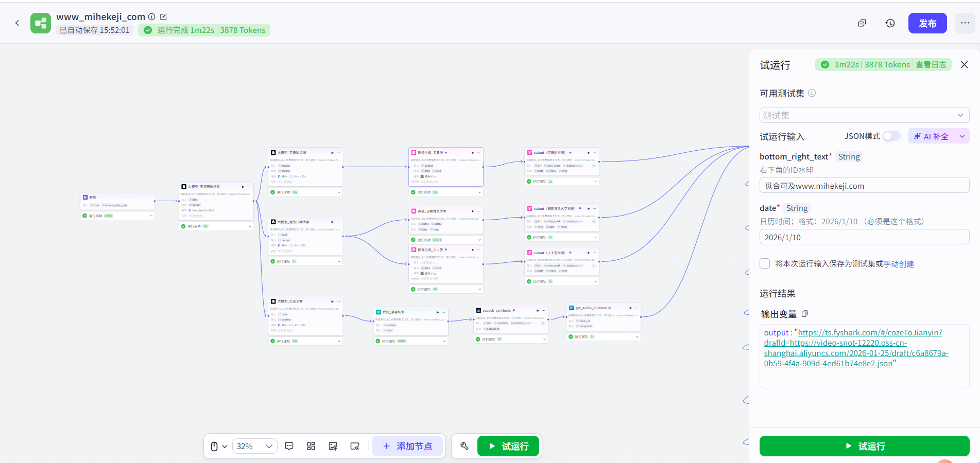Viewport: 980px width, 463px height.
Task: Copy the output variable with the copy icon
Action: coord(804,314)
